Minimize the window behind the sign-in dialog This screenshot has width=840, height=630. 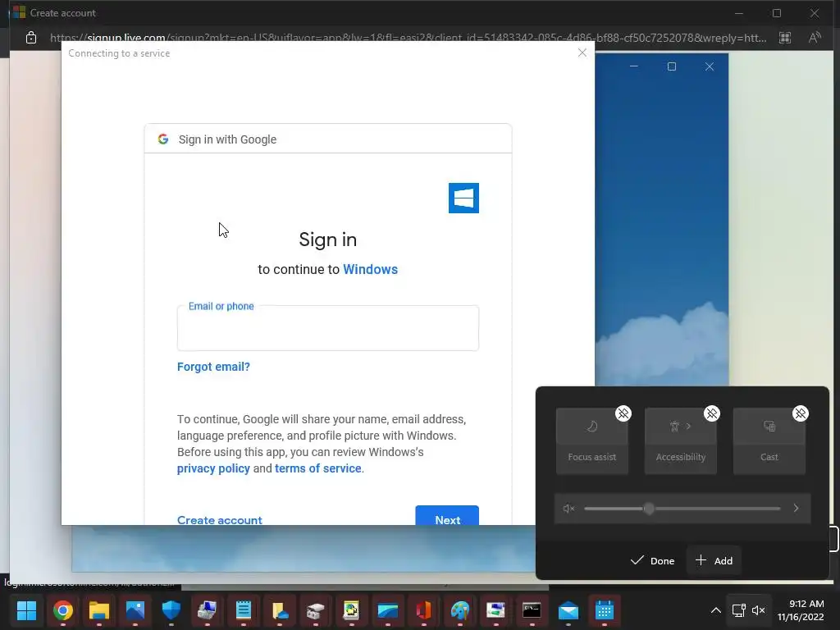click(x=634, y=66)
